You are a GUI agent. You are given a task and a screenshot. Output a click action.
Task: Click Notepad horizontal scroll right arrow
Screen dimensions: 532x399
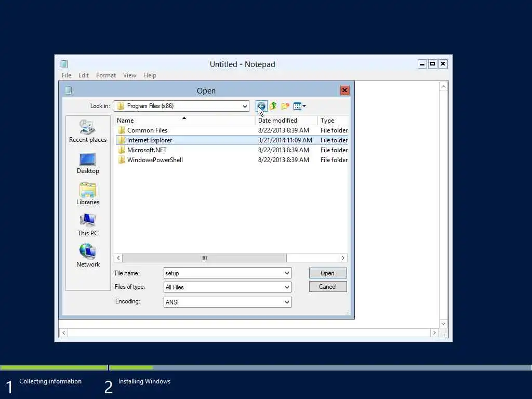tap(435, 333)
